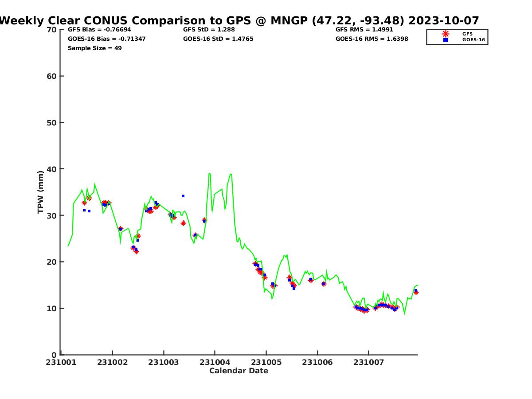
Task: Click 'GOES-16 Bias = -0.71347' statistic
Action: tap(107, 39)
